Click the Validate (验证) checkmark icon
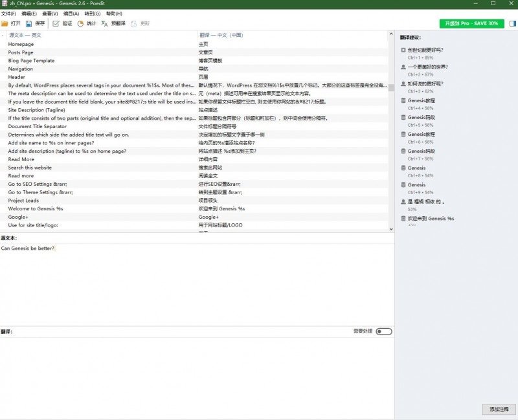518x420 pixels. click(x=56, y=23)
